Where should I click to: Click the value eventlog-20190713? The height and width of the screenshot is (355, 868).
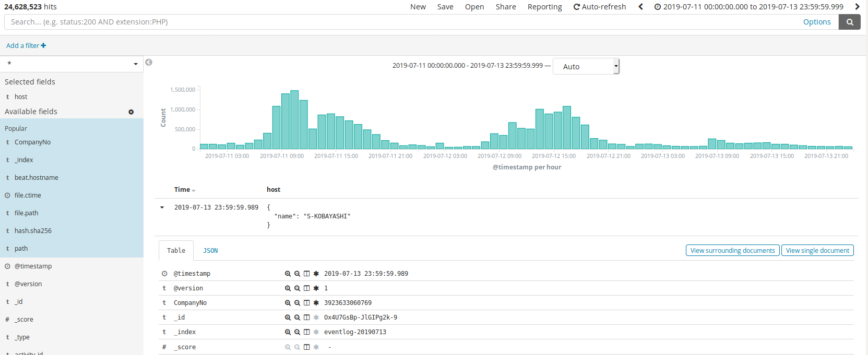pyautogui.click(x=355, y=332)
